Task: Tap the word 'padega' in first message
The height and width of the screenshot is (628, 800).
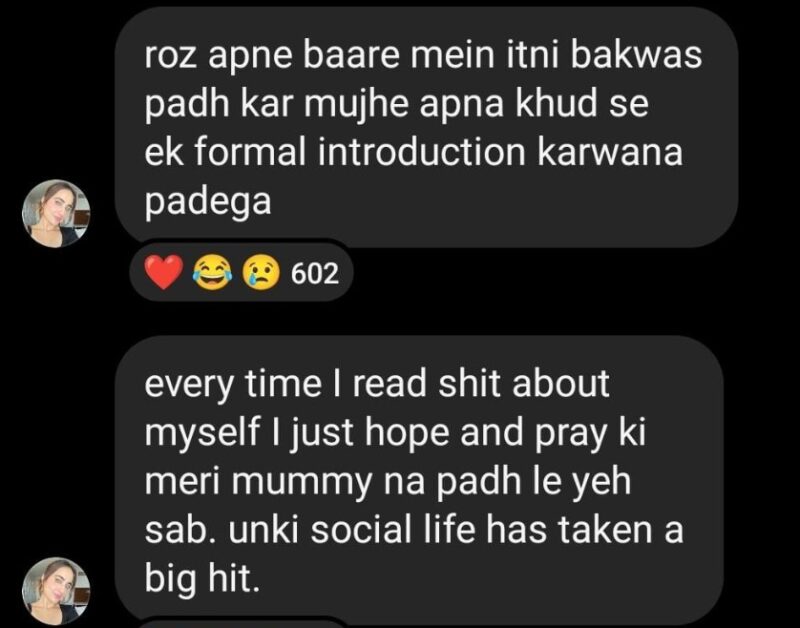Action: point(208,202)
